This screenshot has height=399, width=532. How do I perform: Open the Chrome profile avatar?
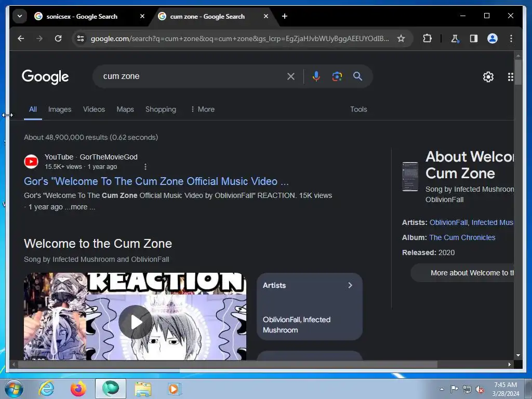point(493,38)
